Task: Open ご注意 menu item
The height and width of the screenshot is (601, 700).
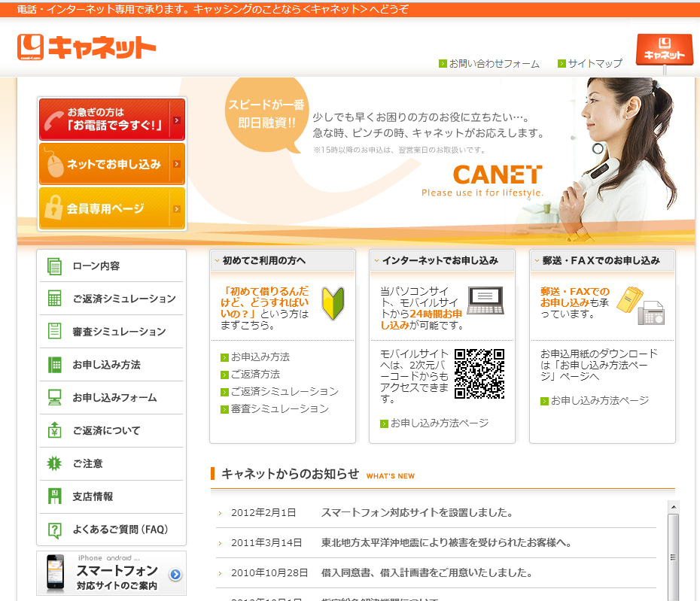Action: pyautogui.click(x=111, y=463)
